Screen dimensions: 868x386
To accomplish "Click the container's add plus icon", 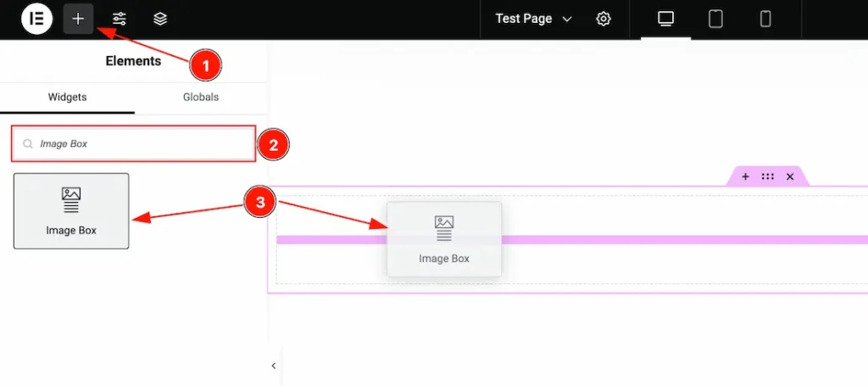I will pos(745,176).
